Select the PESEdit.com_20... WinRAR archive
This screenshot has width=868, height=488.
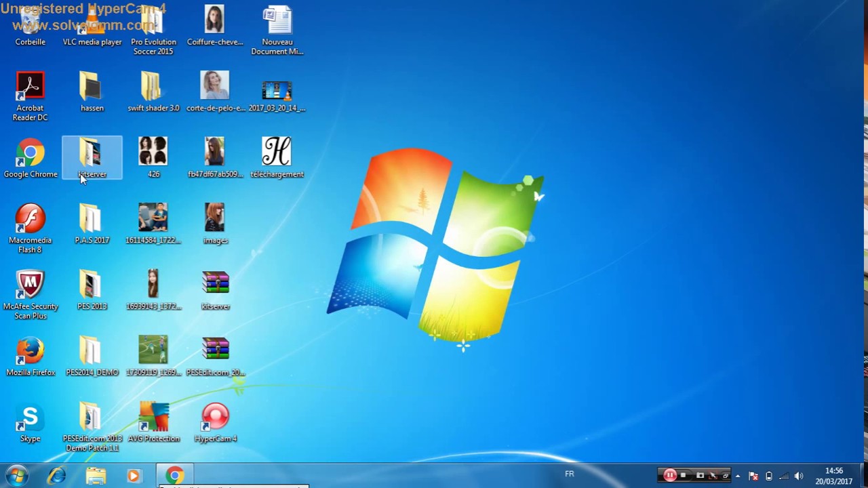pyautogui.click(x=216, y=357)
